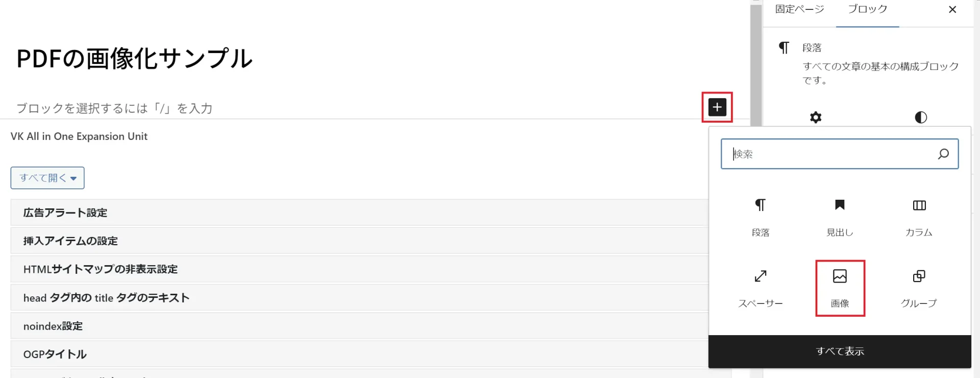
Task: Open the half-circle styles tab in sidebar
Action: click(920, 117)
